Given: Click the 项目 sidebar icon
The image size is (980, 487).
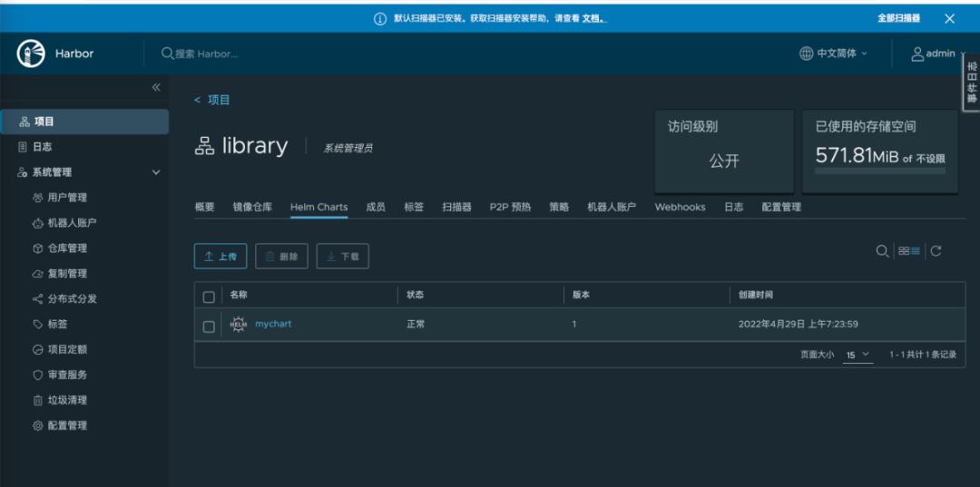Looking at the screenshot, I should point(24,122).
